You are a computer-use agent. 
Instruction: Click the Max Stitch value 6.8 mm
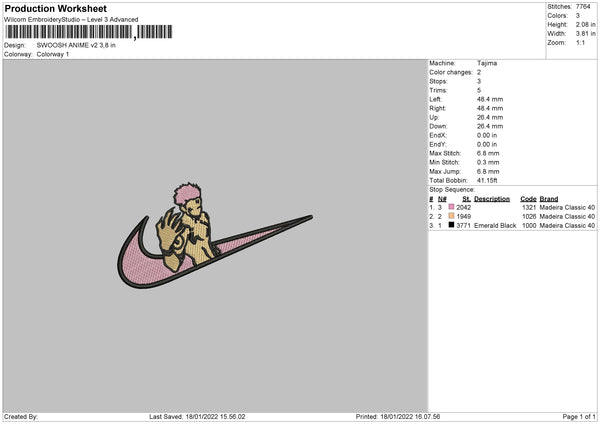tap(488, 153)
